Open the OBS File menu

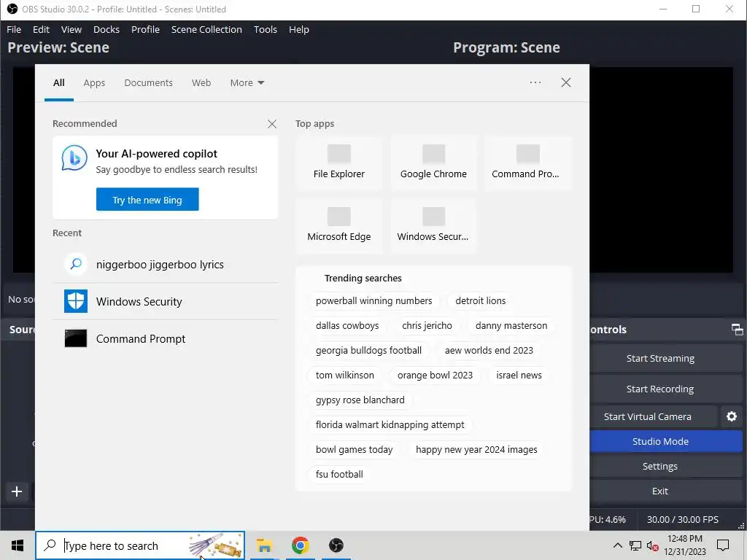14,29
